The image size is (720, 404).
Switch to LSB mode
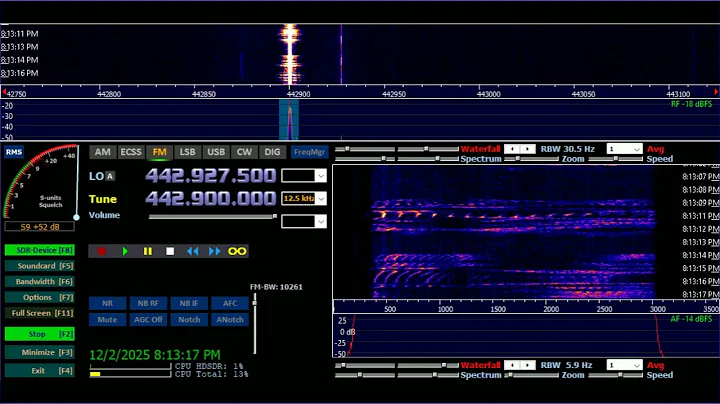coord(187,152)
